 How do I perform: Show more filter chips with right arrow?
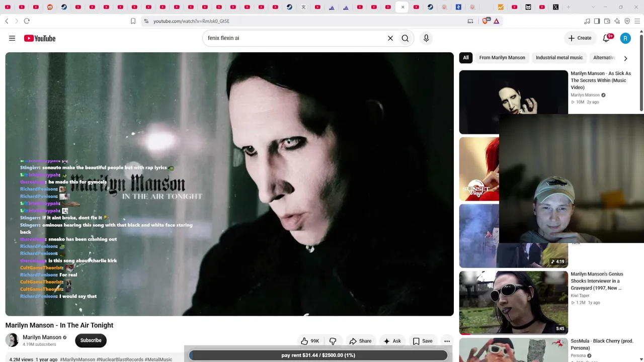tap(625, 58)
